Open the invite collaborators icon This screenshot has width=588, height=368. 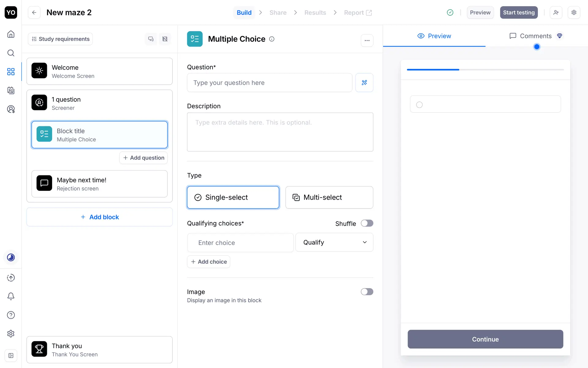[x=556, y=13]
